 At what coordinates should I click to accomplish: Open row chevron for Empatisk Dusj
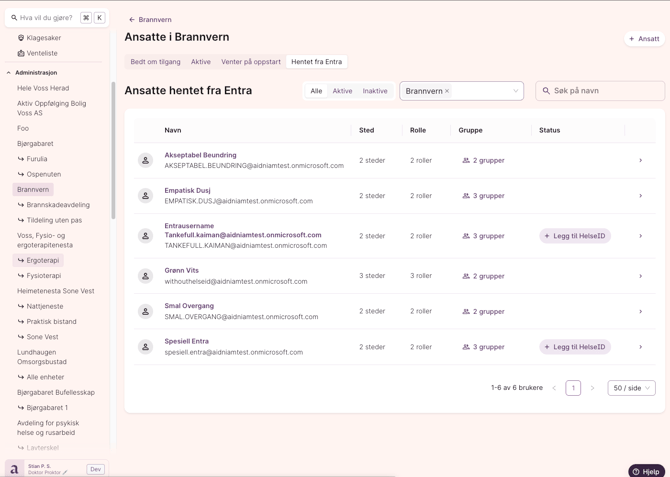[x=641, y=196]
